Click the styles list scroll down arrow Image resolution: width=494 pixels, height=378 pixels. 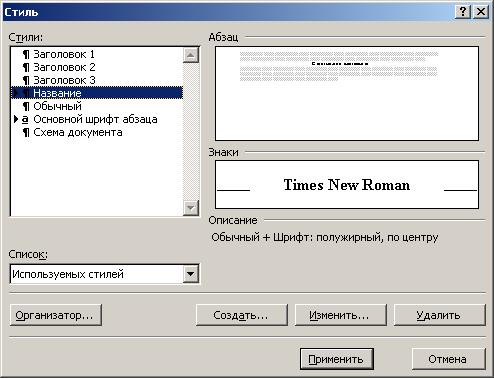pos(191,208)
